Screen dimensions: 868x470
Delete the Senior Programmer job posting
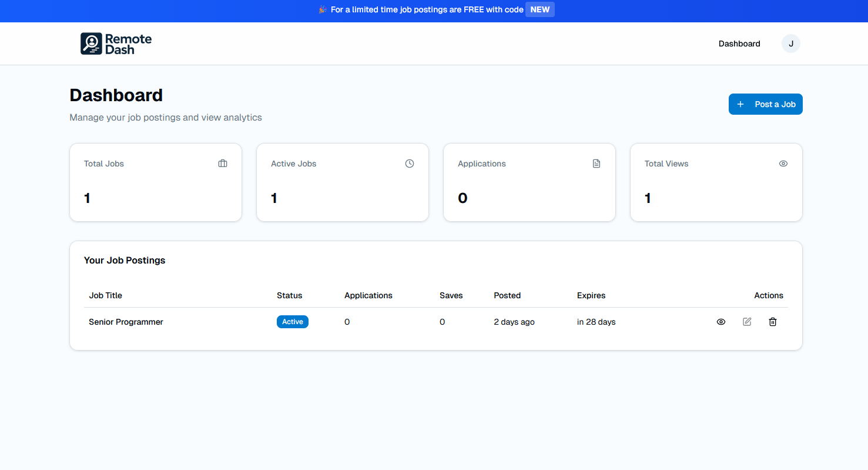point(773,322)
